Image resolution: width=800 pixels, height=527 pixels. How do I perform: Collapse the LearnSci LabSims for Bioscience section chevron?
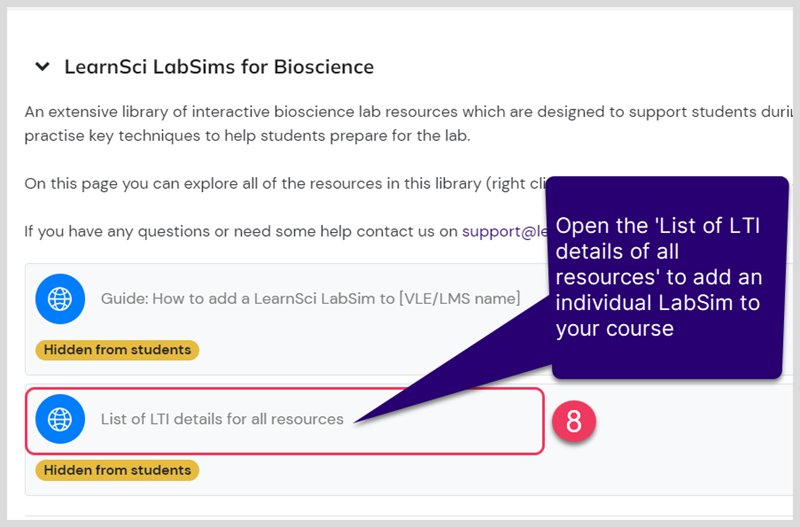(x=42, y=66)
